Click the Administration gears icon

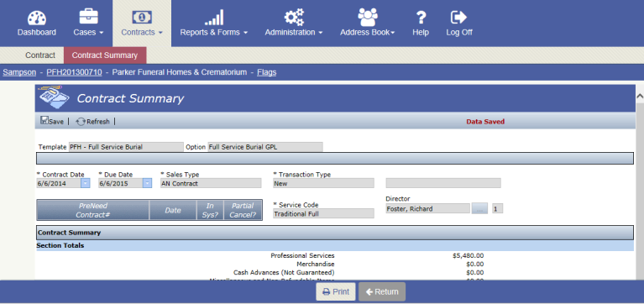coord(294,18)
